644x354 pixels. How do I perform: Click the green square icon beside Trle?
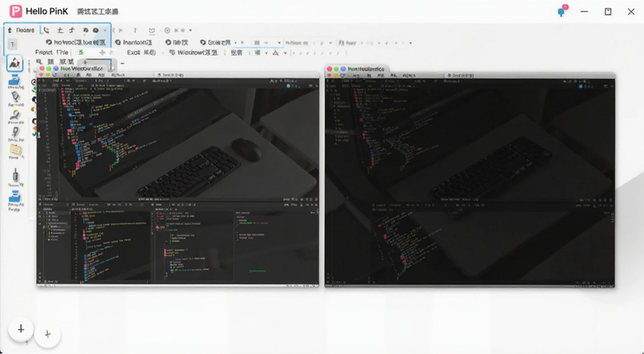point(81,52)
